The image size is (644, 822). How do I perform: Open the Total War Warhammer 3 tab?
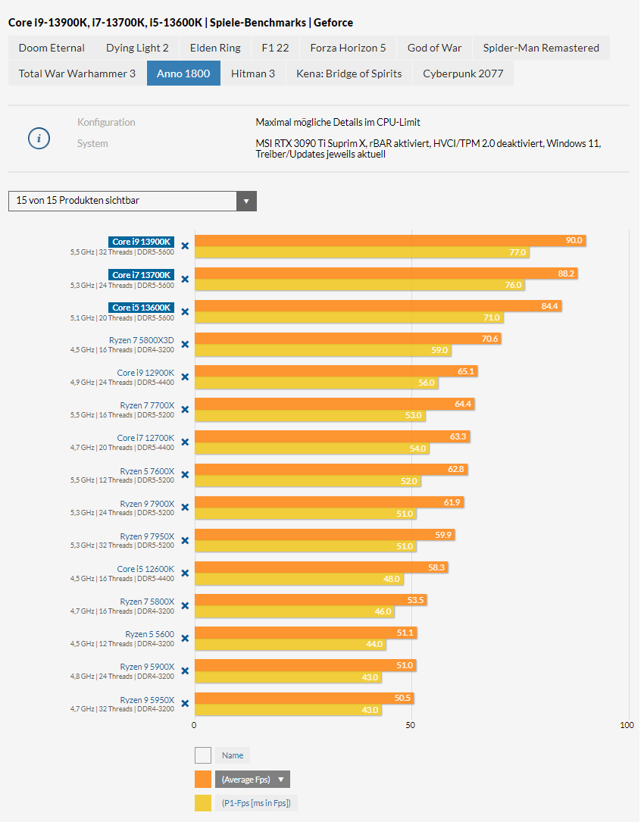(x=77, y=73)
